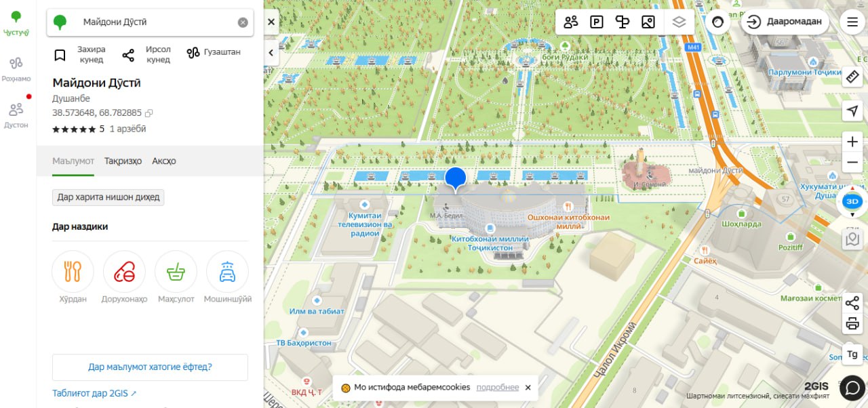
Task: Click the my location arrow icon
Action: pyautogui.click(x=852, y=111)
